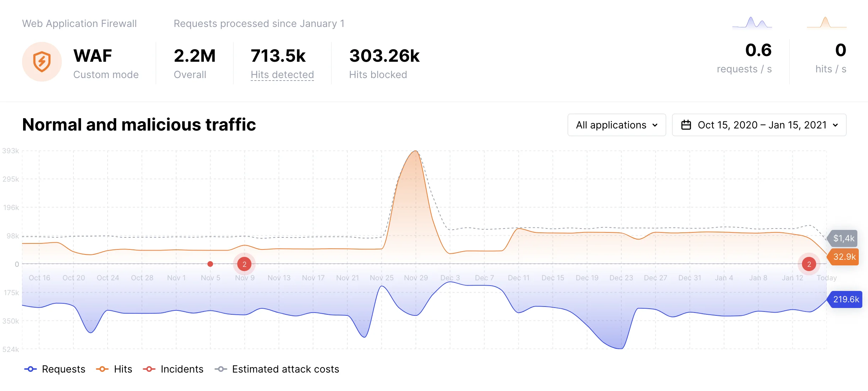Image resolution: width=868 pixels, height=391 pixels.
Task: Open the All applications dropdown
Action: pos(617,125)
